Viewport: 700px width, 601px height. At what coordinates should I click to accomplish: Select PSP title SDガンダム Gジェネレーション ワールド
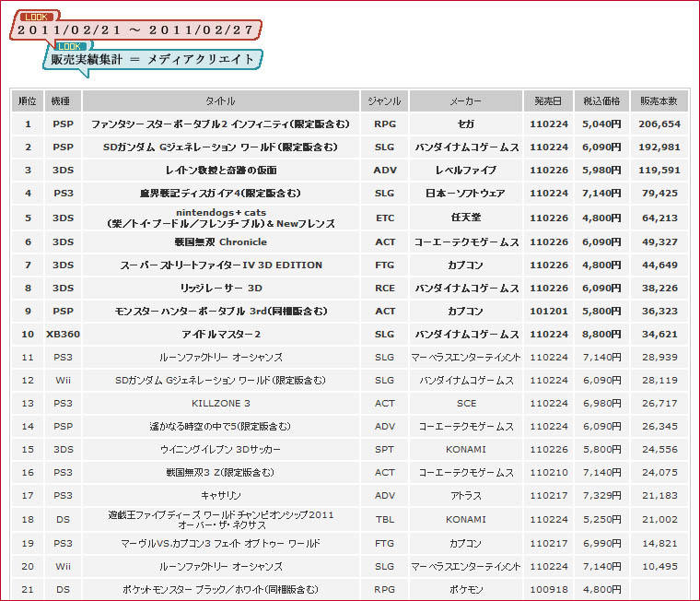pos(220,147)
